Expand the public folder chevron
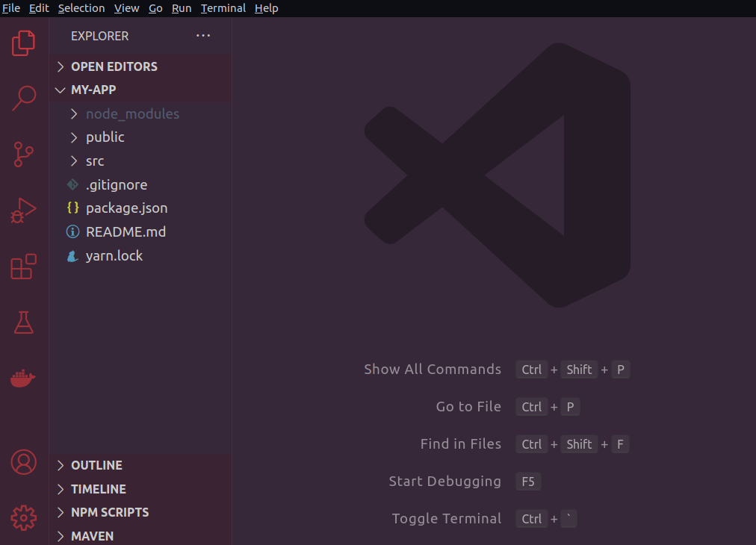Image resolution: width=756 pixels, height=545 pixels. pos(74,137)
